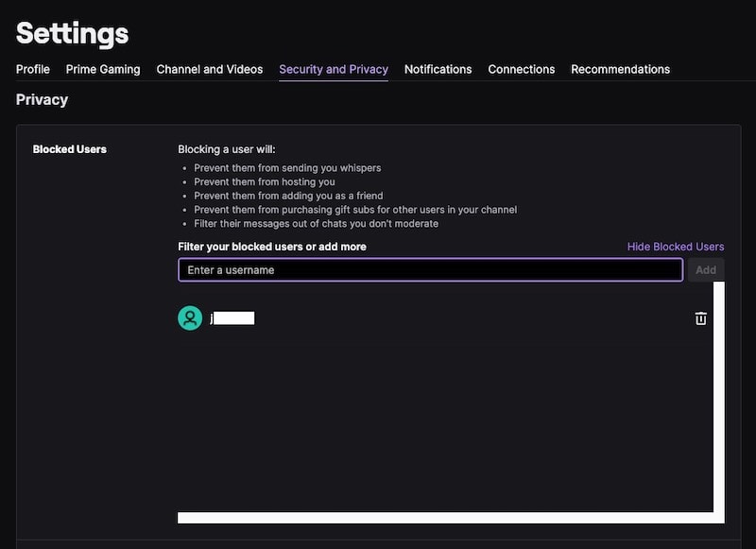Select the Security and Privacy tab
Viewport: 756px width, 549px height.
pos(334,69)
